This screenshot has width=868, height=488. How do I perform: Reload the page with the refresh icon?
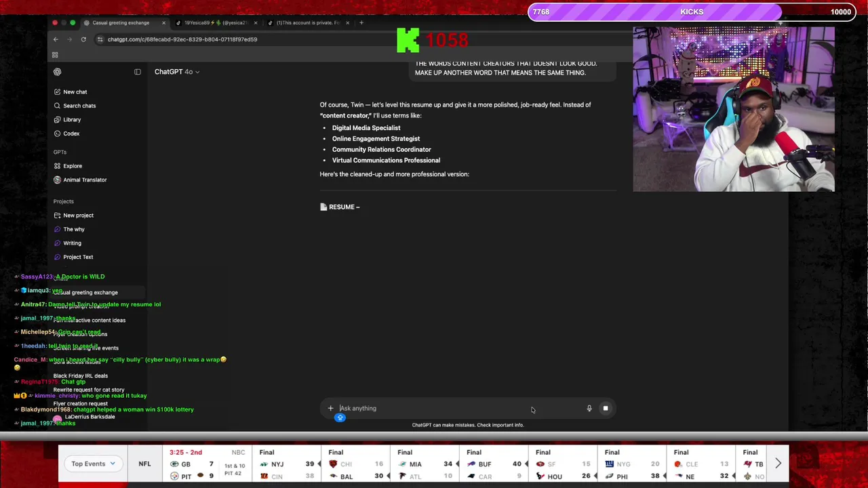pos(83,39)
